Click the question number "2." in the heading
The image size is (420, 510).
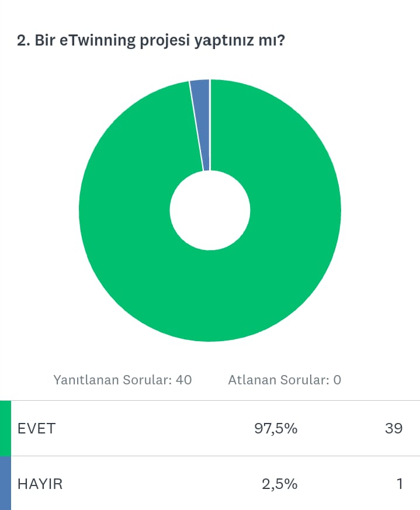coord(23,41)
